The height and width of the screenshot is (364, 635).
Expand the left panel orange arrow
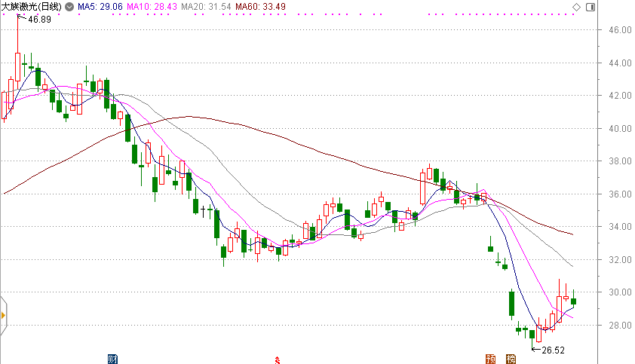pos(3,315)
